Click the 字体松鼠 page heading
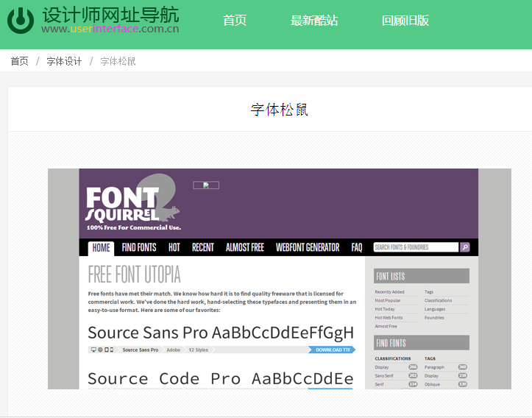 pos(279,110)
